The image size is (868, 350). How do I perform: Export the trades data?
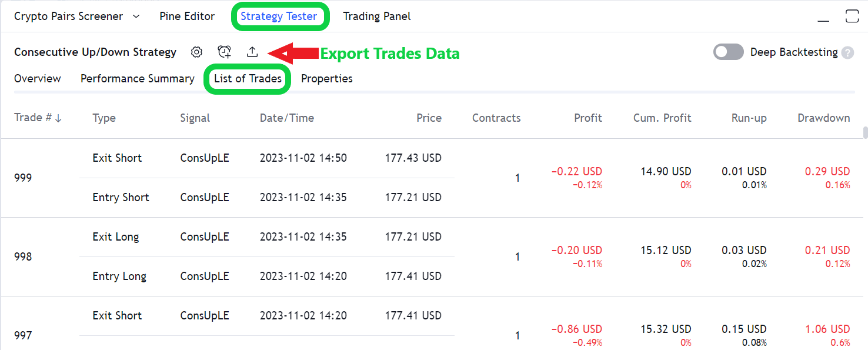tap(252, 52)
